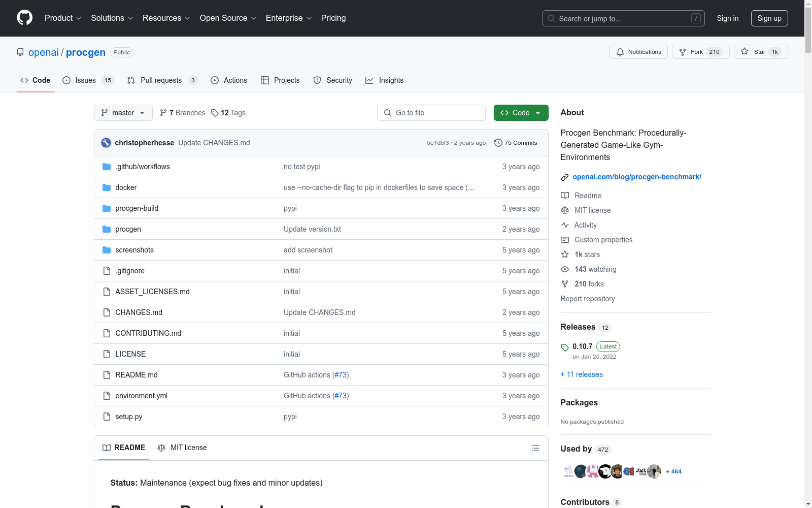View the 7 Branches link
Viewport: 812px width, 508px height.
183,113
